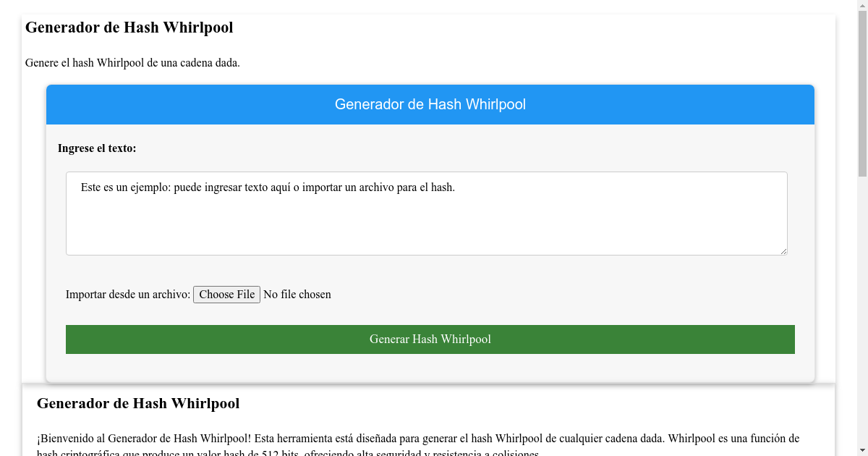Viewport: 868px width, 456px height.
Task: Click the blue card header bar
Action: [430, 104]
